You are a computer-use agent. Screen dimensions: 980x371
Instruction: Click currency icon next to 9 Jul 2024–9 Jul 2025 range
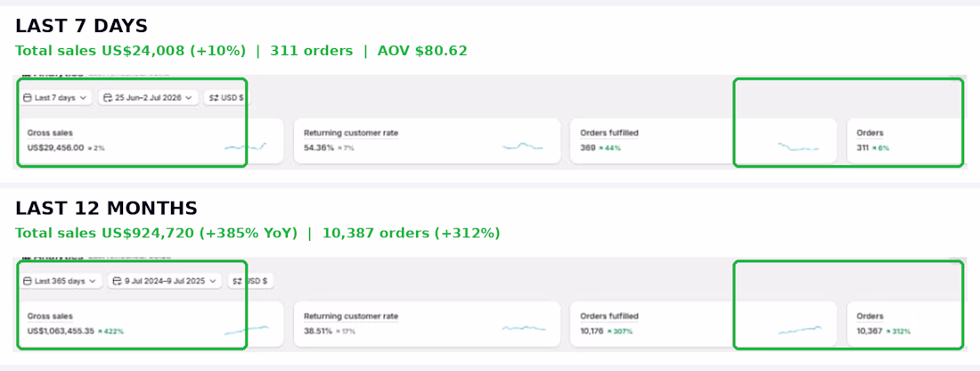coord(238,281)
